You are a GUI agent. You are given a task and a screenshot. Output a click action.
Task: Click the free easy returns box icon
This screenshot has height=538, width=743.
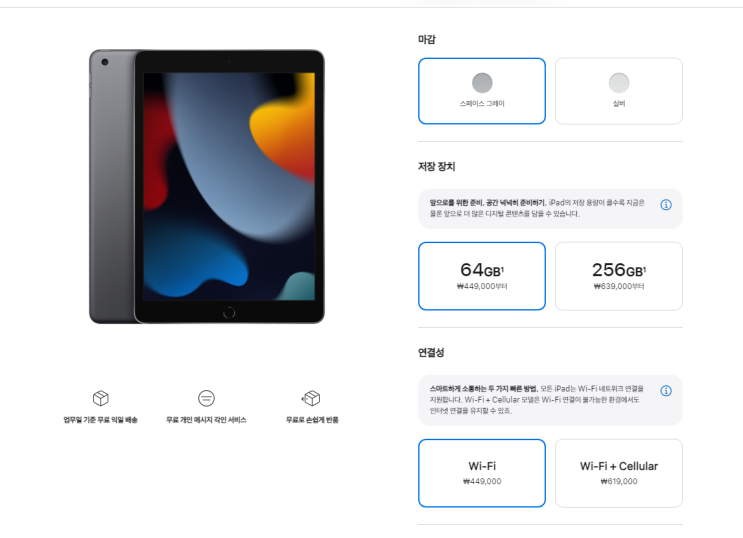(x=311, y=398)
